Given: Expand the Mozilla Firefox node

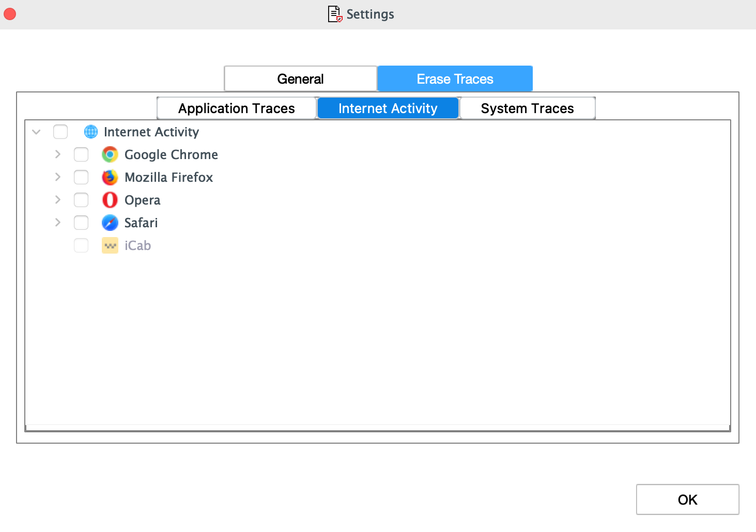Looking at the screenshot, I should 57,177.
